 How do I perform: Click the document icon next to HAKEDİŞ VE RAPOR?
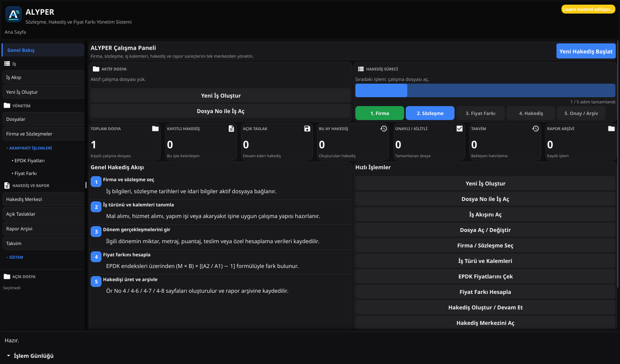7,185
